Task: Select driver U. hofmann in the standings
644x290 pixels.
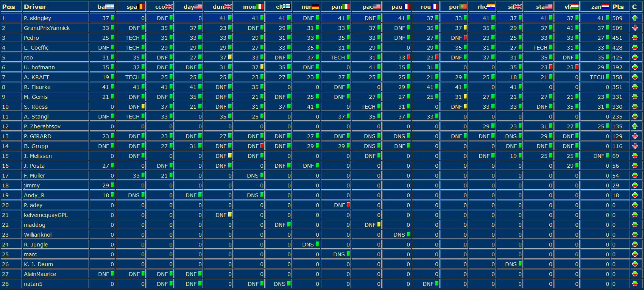Action: pos(39,67)
